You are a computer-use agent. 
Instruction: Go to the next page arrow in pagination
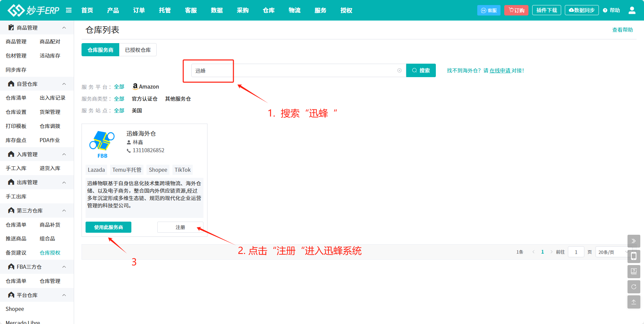[x=551, y=252]
